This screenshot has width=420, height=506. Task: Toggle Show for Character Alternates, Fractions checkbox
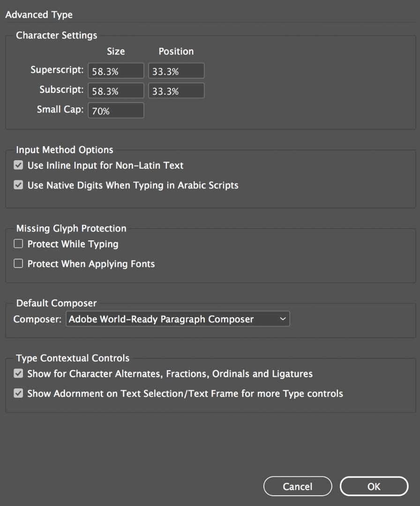point(18,373)
